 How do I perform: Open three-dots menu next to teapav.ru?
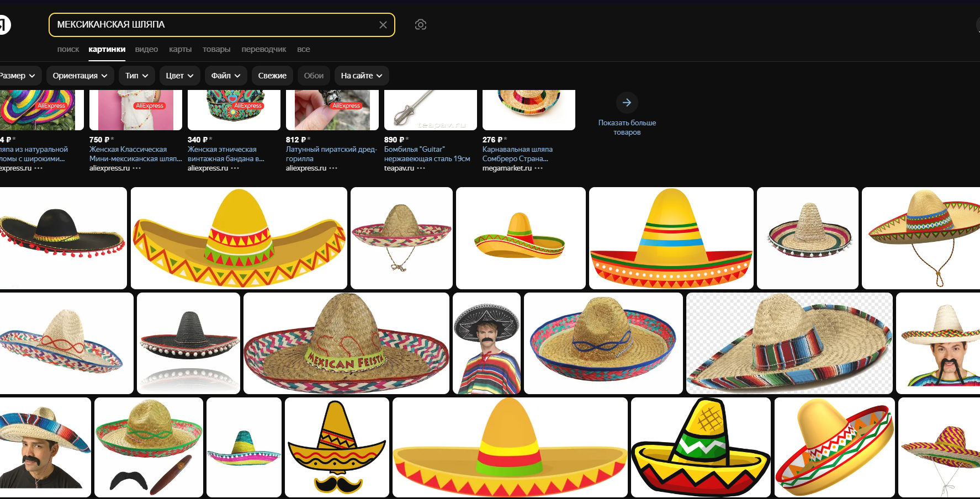click(421, 168)
